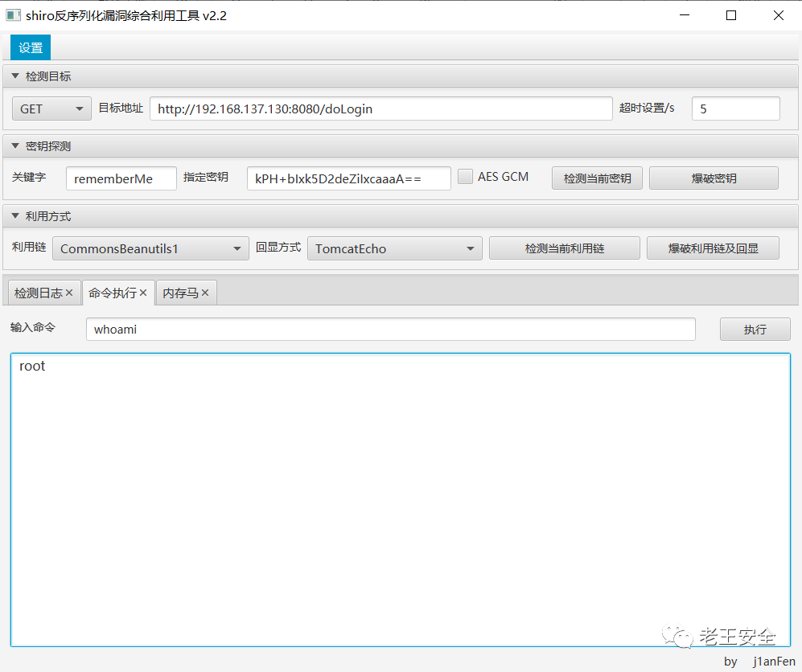Click the root output text area
This screenshot has width=802, height=672.
pos(401,500)
